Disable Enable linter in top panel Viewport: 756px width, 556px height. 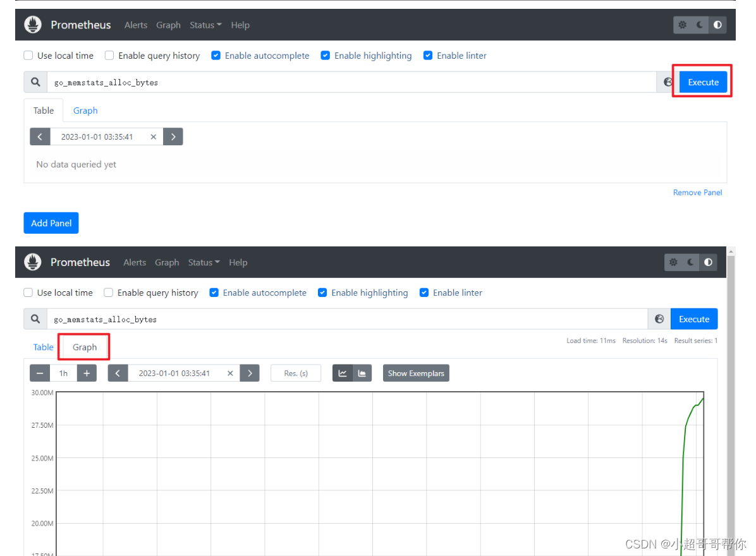click(428, 56)
